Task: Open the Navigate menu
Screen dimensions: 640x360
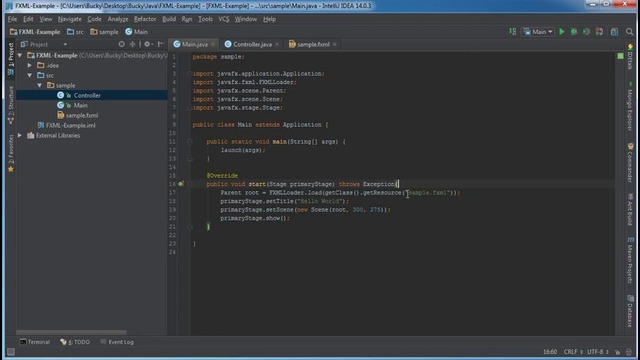Action: [x=69, y=19]
